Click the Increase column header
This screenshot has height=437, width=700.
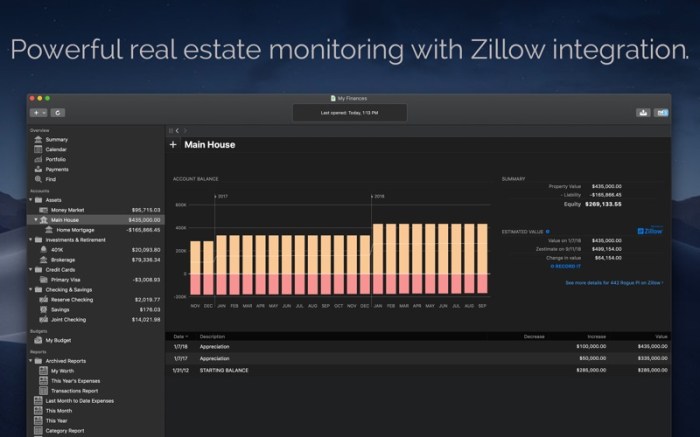click(x=596, y=337)
